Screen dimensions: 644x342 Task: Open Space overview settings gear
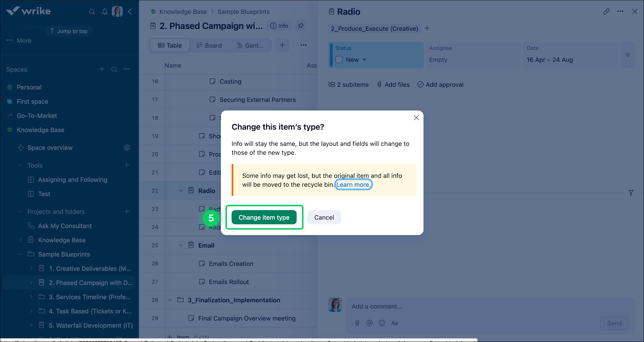127,147
